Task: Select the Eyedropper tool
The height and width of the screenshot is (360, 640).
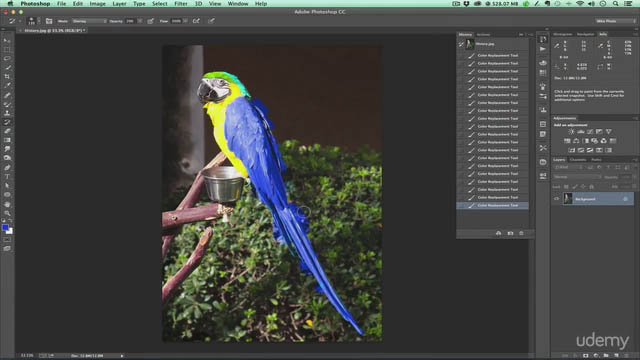Action: pos(7,86)
